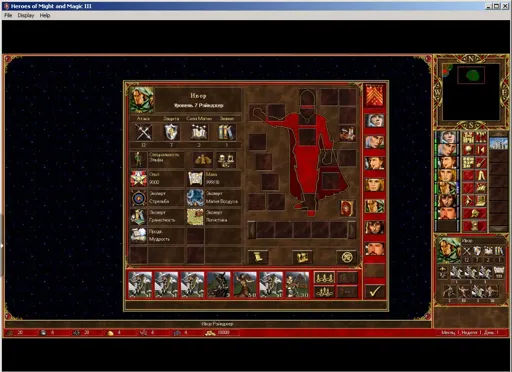Click the luck icon beside the morale eagle

point(225,160)
